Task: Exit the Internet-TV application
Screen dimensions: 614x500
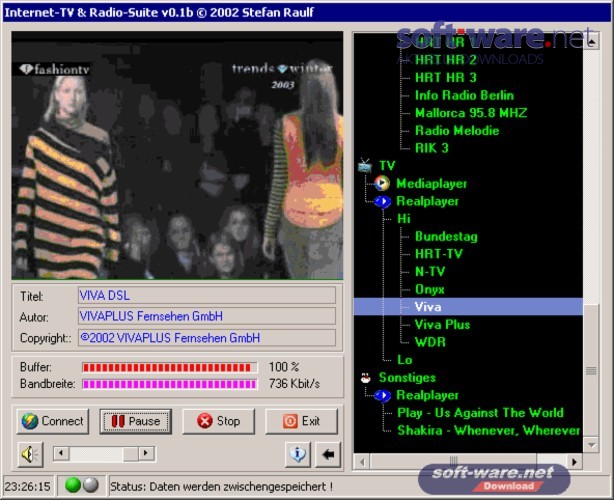Action: (301, 421)
